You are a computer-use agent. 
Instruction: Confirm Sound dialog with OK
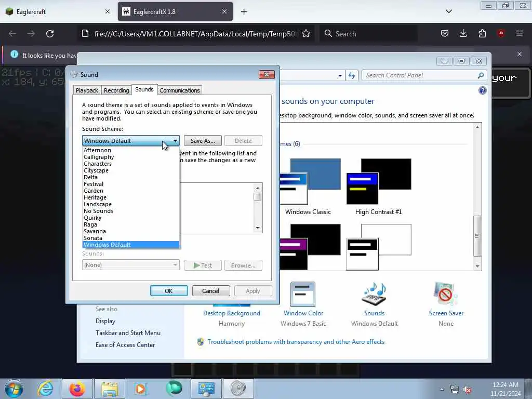pos(169,291)
